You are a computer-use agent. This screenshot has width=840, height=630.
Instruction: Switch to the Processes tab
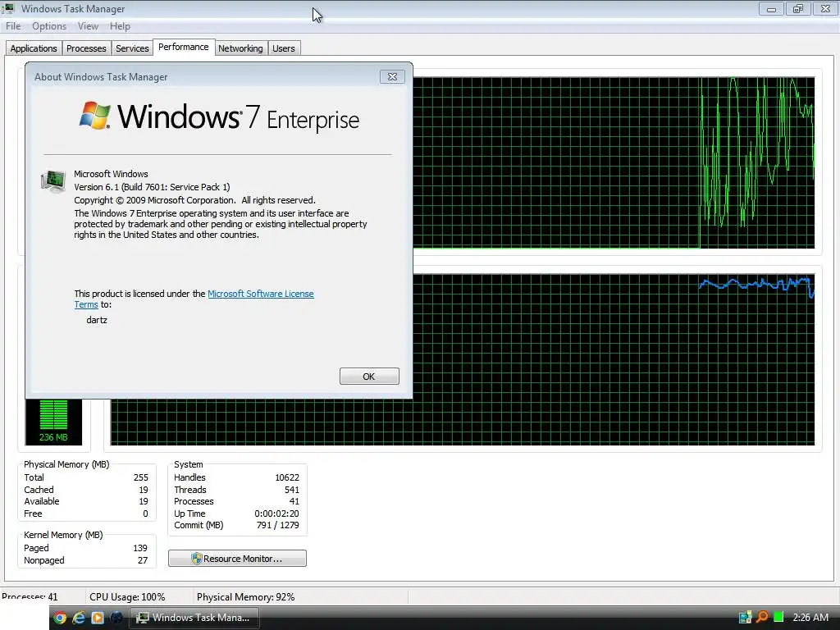point(86,48)
